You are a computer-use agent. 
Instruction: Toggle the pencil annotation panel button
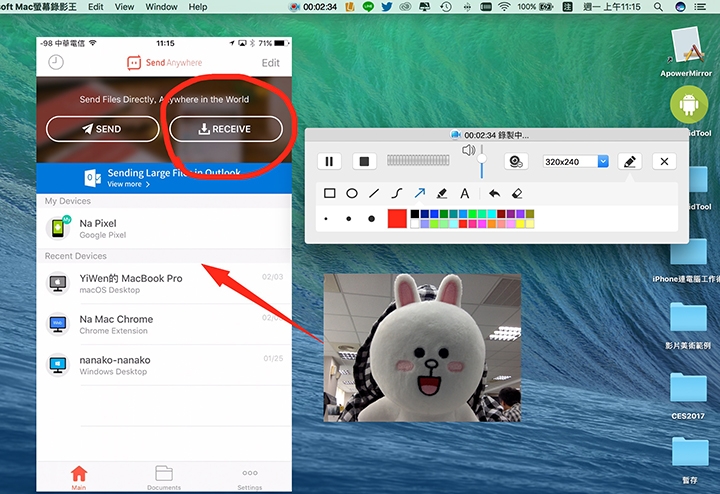coord(630,162)
